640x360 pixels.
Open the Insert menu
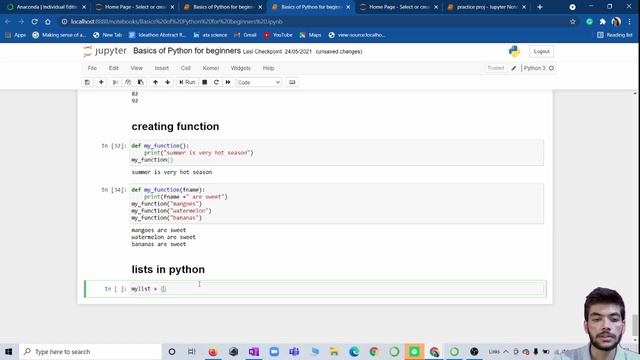(162, 68)
